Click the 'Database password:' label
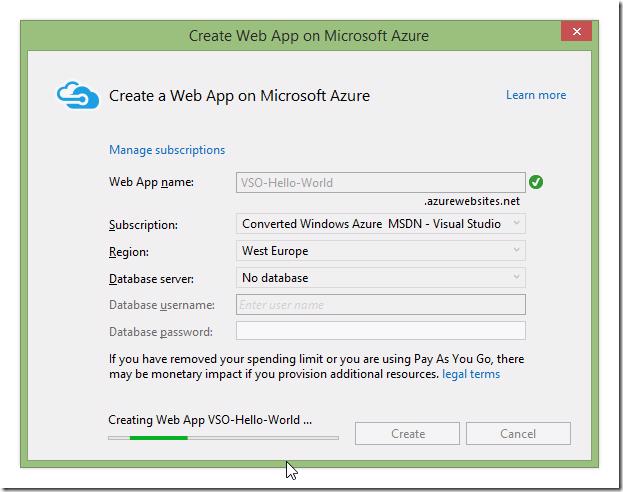Viewport: 623px width, 492px height. pos(161,332)
